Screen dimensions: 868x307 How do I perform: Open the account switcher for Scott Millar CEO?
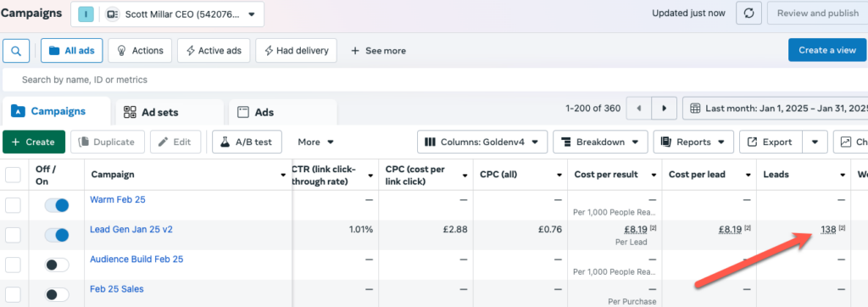click(x=167, y=14)
